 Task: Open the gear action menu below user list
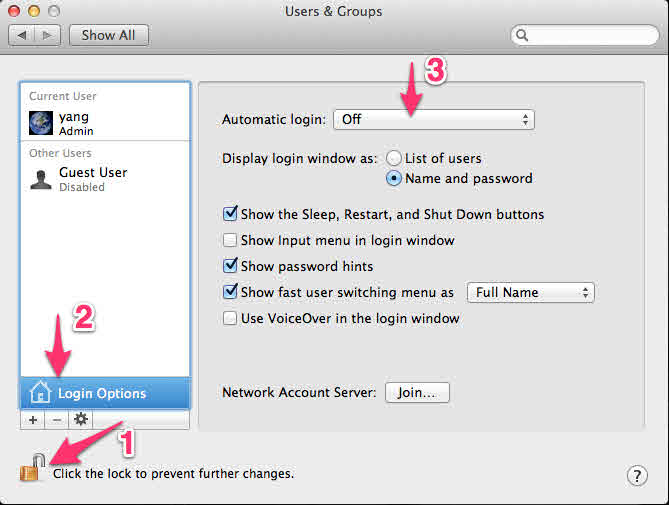pyautogui.click(x=81, y=420)
